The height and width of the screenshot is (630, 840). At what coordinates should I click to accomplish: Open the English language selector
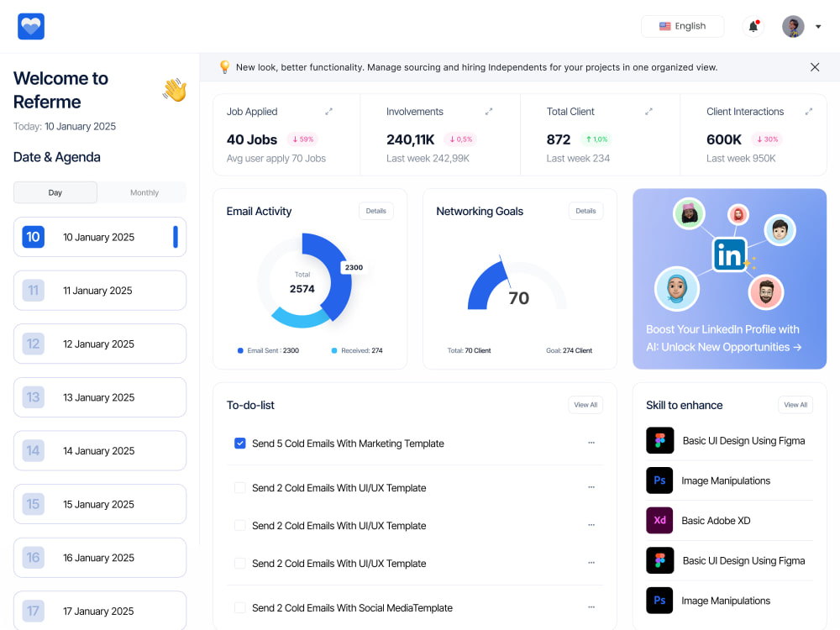pyautogui.click(x=682, y=26)
